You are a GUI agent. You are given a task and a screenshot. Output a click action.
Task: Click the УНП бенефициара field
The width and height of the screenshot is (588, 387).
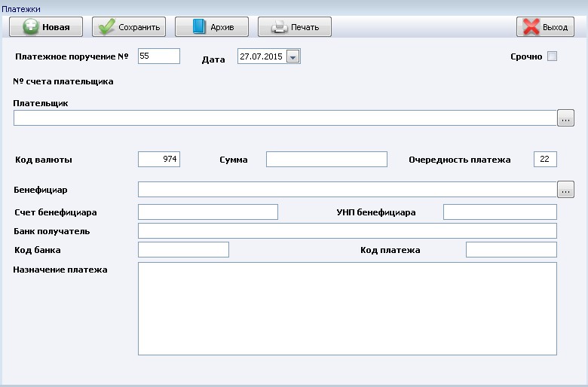tap(500, 212)
